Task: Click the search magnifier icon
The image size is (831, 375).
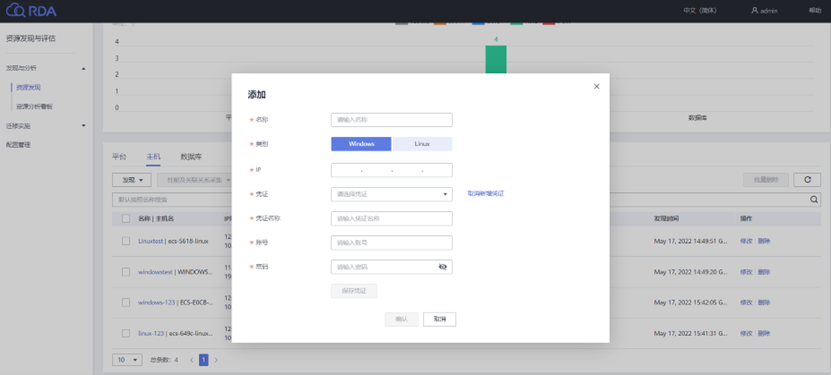Action: click(814, 200)
